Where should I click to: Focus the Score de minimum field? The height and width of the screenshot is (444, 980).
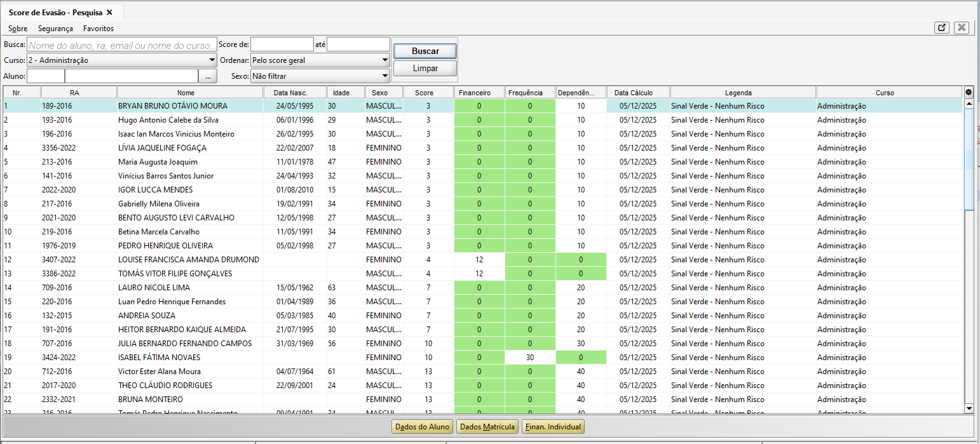click(x=282, y=44)
